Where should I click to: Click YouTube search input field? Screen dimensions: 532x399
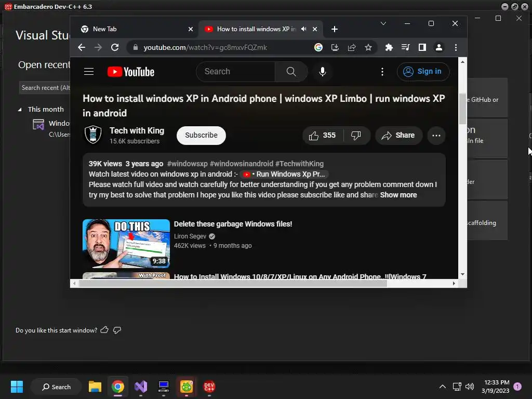235,72
